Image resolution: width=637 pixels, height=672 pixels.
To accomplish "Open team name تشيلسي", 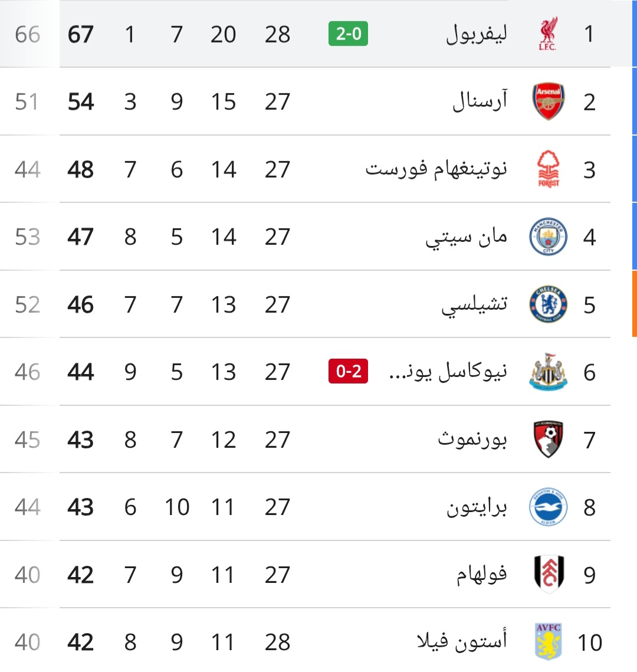I will click(x=475, y=304).
